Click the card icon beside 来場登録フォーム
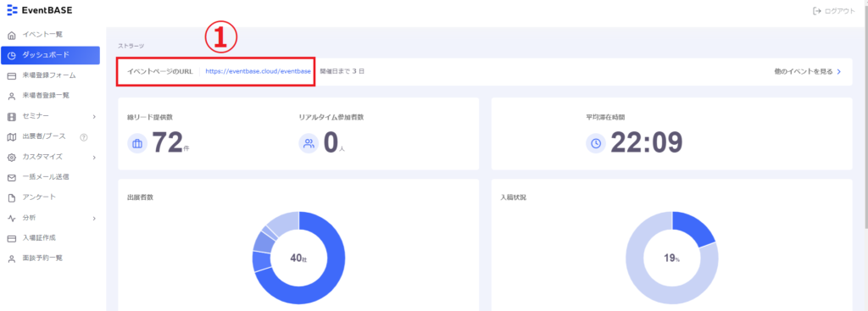868x311 pixels. [11, 75]
